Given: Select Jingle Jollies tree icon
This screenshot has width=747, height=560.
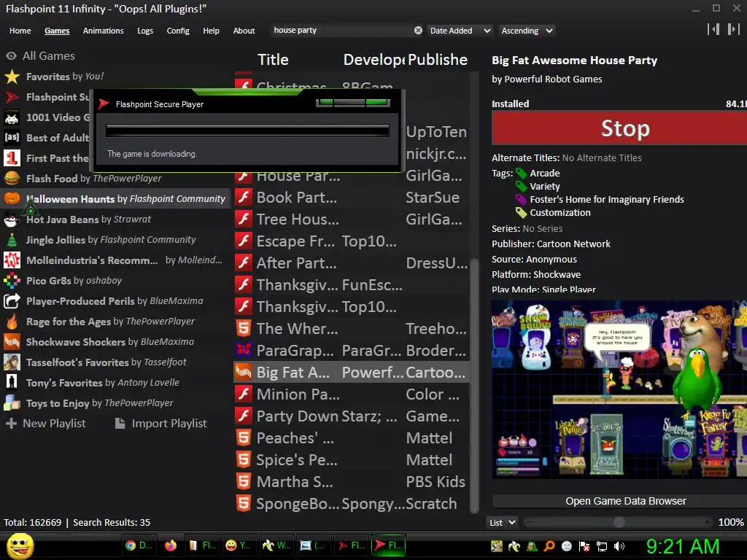Looking at the screenshot, I should click(12, 239).
